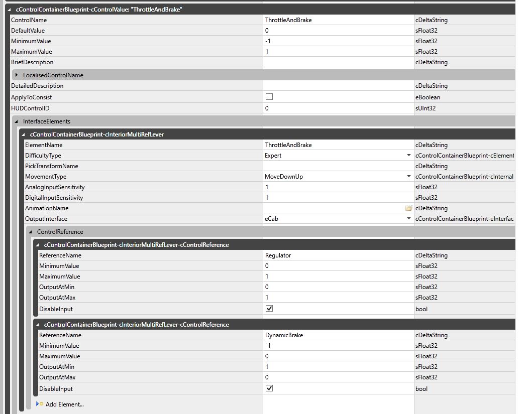Collapse the ControlReference section
Image resolution: width=532 pixels, height=414 pixels.
tap(31, 232)
